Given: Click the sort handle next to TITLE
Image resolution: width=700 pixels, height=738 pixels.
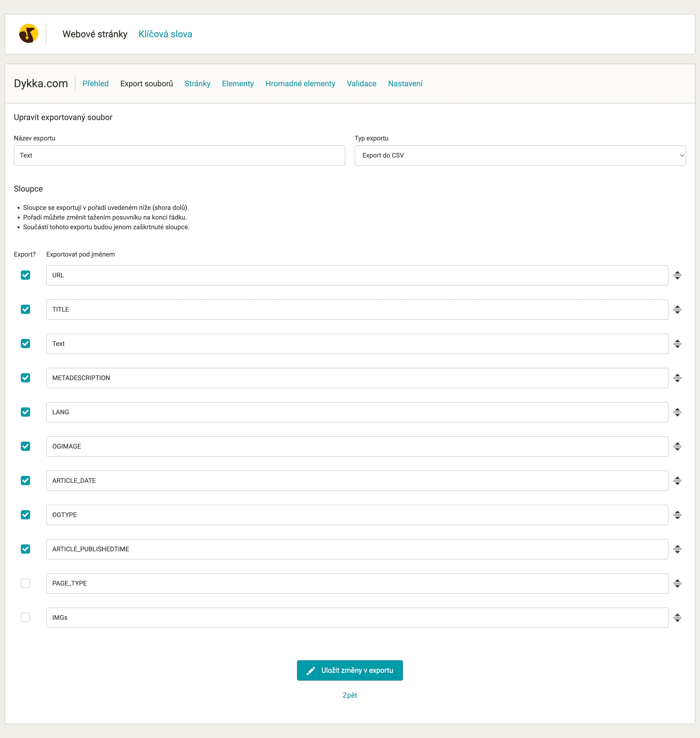Looking at the screenshot, I should click(x=677, y=310).
